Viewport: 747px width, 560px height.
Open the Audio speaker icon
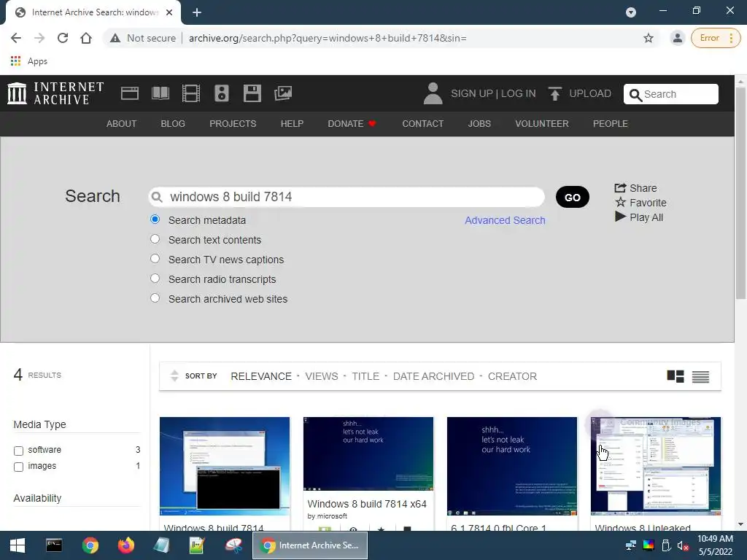click(x=222, y=93)
